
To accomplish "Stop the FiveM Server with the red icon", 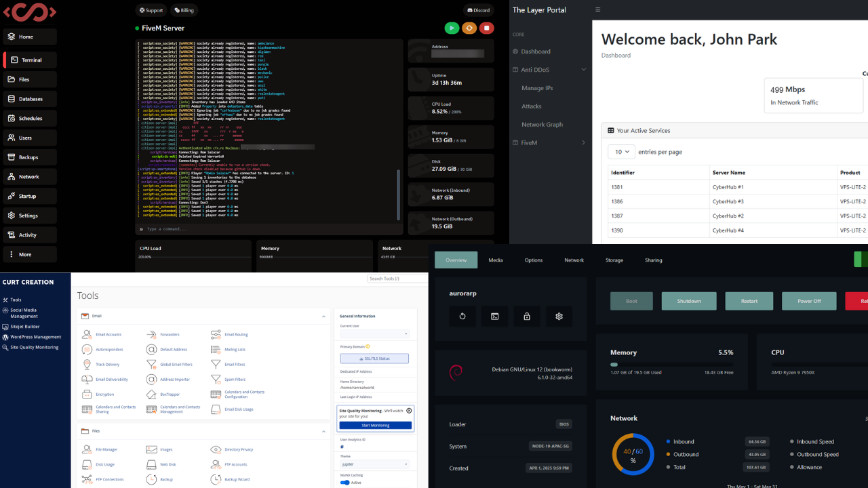I will pos(487,28).
